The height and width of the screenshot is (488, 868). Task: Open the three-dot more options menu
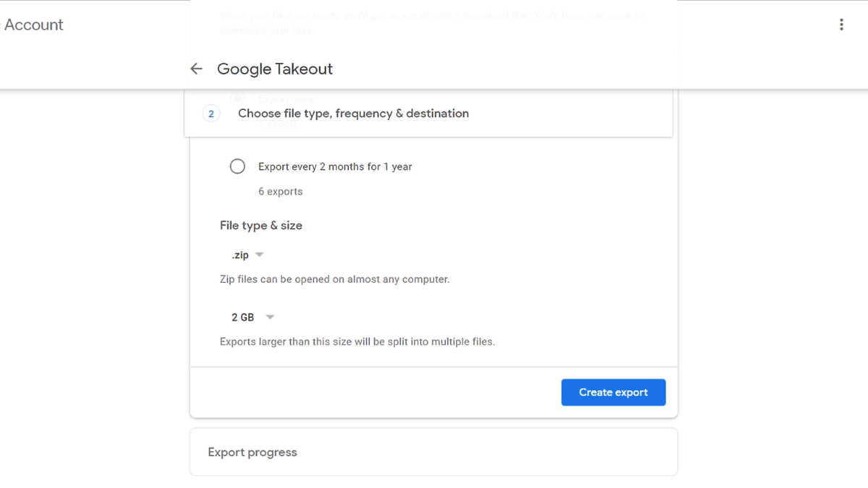[841, 25]
